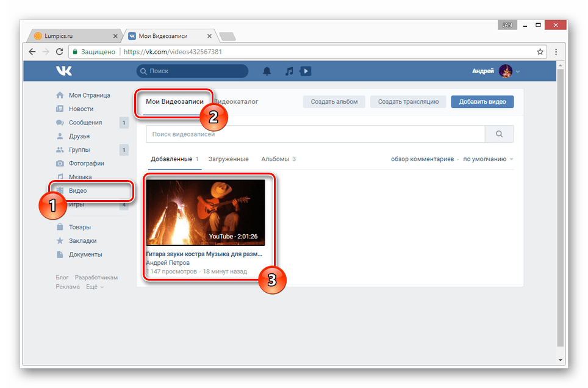Switch to the Загруженные tab

pyautogui.click(x=228, y=159)
